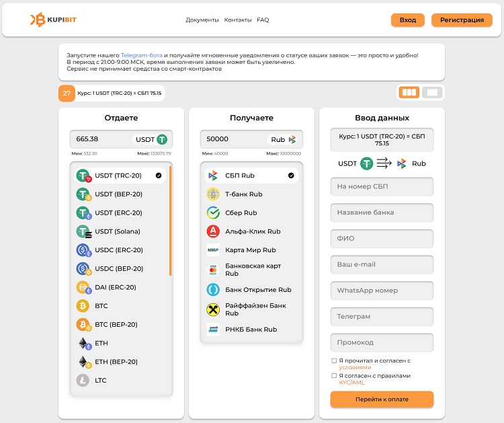Image resolution: width=504 pixels, height=423 pixels.
Task: Open the Rub currency selector in Получаете
Action: pyautogui.click(x=283, y=139)
